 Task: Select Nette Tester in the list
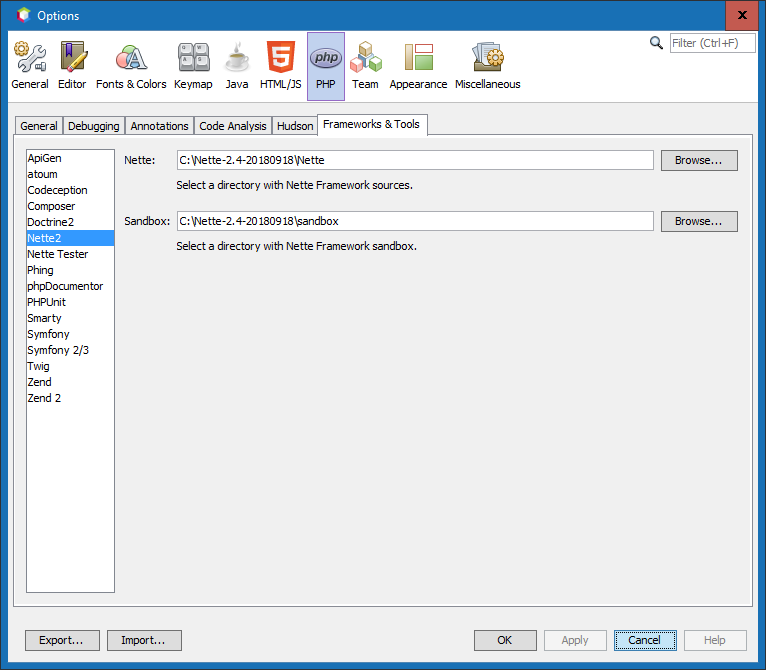70,254
